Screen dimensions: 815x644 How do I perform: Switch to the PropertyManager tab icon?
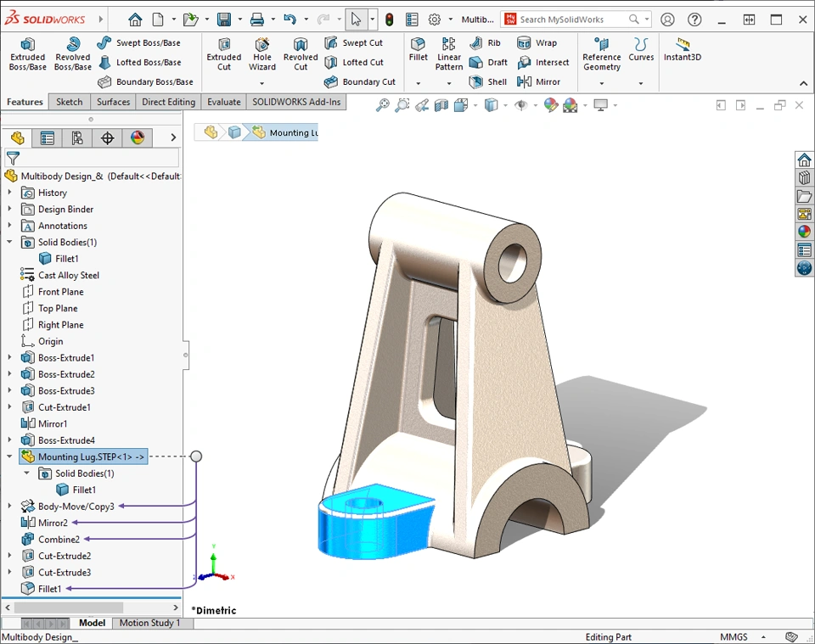(x=48, y=138)
